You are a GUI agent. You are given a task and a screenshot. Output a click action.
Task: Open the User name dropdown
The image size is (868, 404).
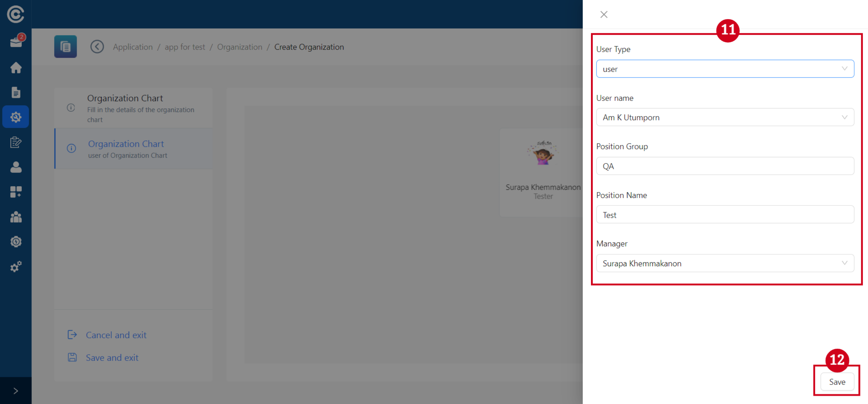click(x=725, y=117)
